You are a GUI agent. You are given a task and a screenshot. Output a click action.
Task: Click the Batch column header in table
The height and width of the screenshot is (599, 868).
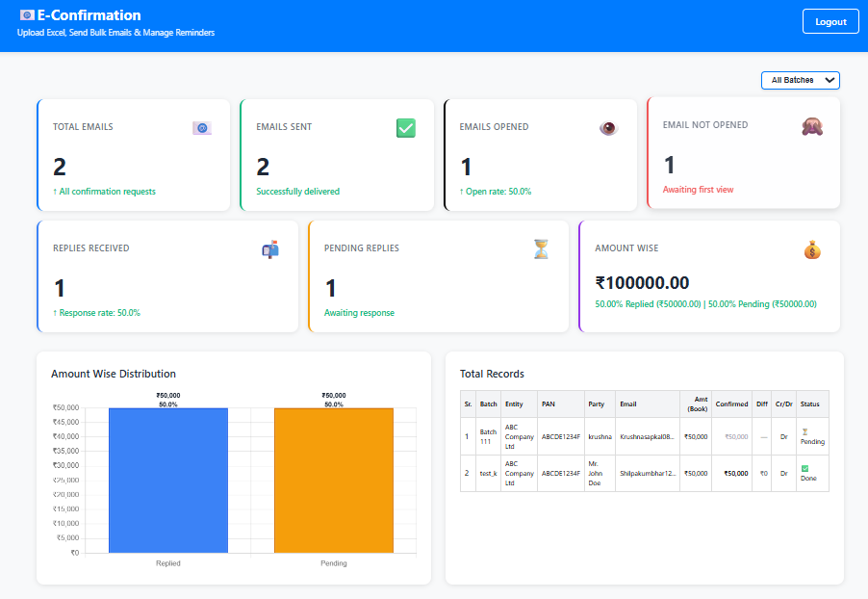tap(488, 404)
